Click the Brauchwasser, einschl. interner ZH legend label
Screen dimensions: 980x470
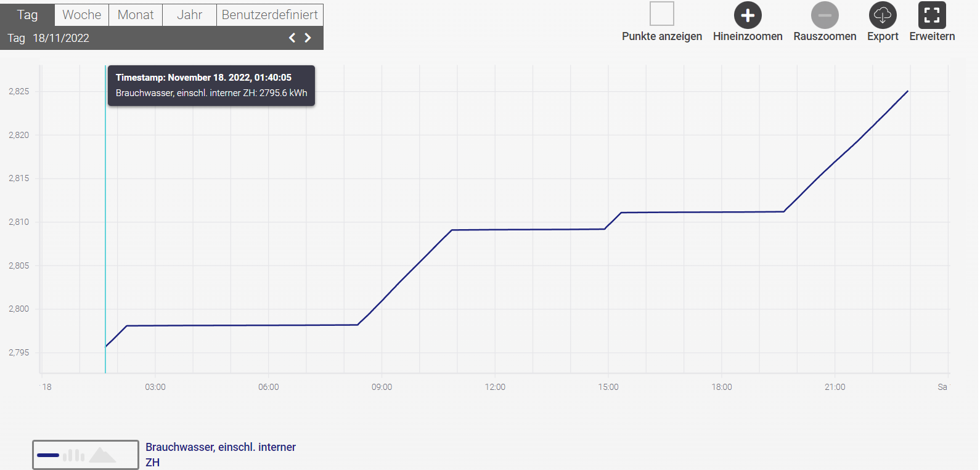(221, 455)
